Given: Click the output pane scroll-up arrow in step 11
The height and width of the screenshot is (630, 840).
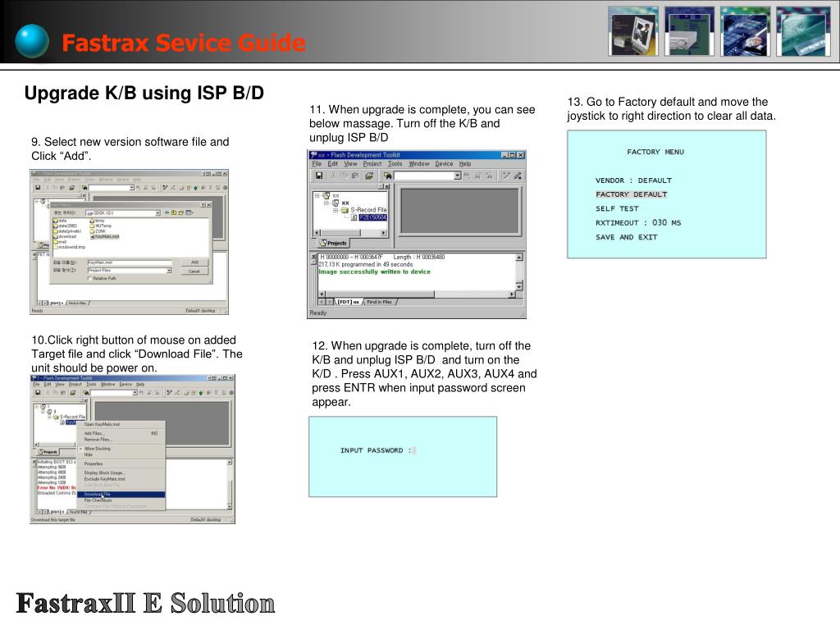Looking at the screenshot, I should pos(519,258).
